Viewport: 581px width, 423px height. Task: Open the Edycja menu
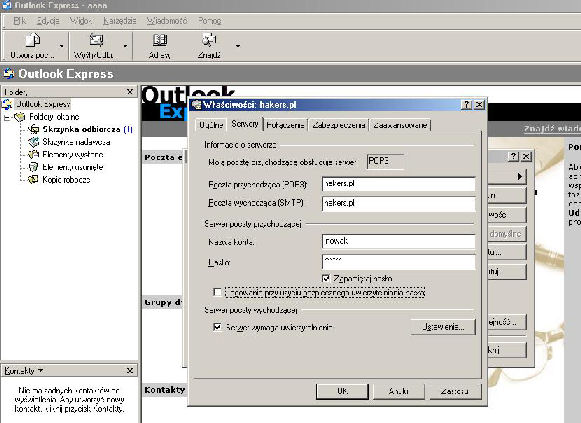pos(48,21)
